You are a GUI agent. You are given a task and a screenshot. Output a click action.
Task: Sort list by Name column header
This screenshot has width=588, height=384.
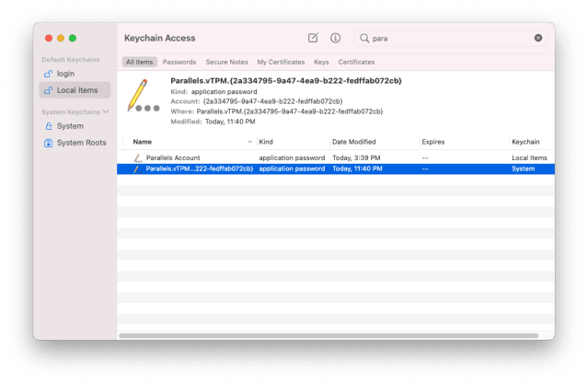(143, 142)
